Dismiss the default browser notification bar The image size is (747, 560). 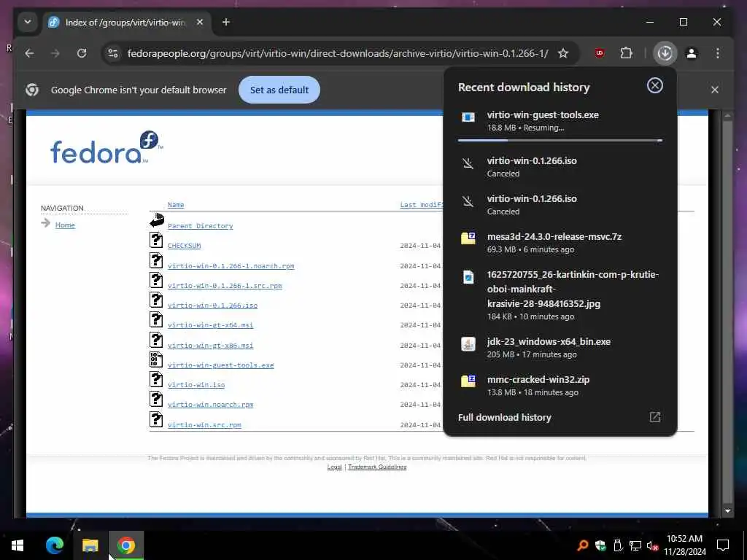coord(715,90)
